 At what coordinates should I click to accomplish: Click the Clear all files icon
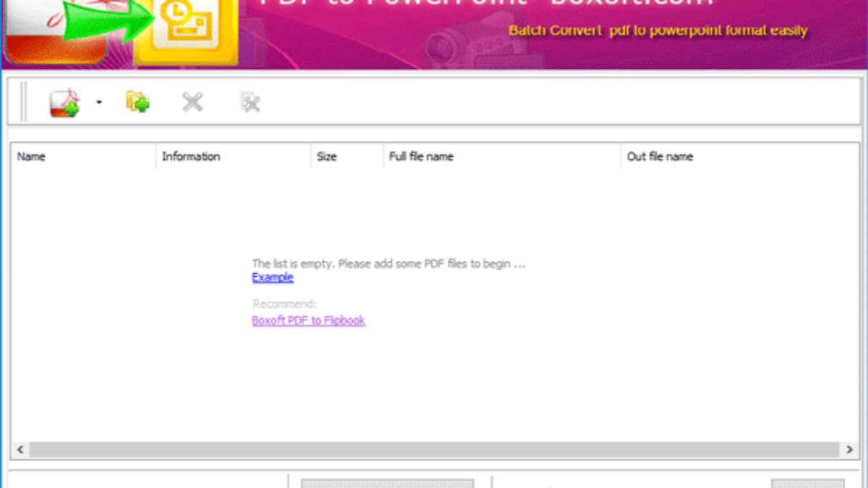click(250, 103)
